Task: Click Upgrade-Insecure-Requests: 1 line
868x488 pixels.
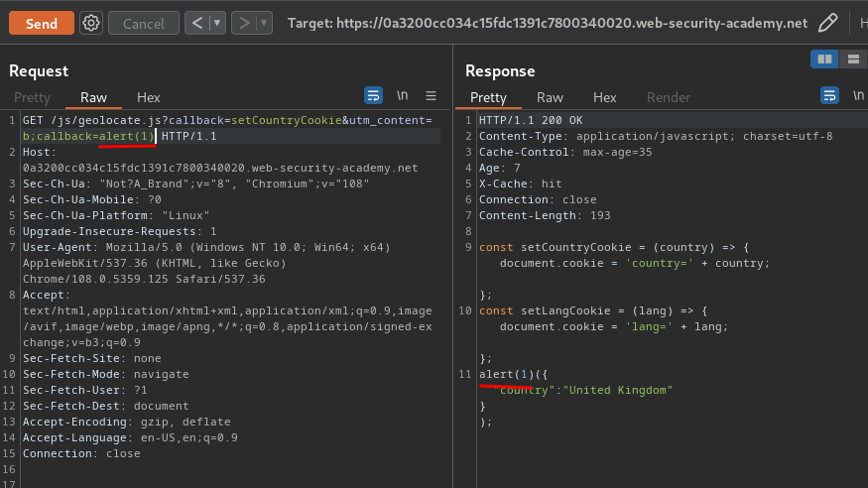Action: pyautogui.click(x=120, y=231)
